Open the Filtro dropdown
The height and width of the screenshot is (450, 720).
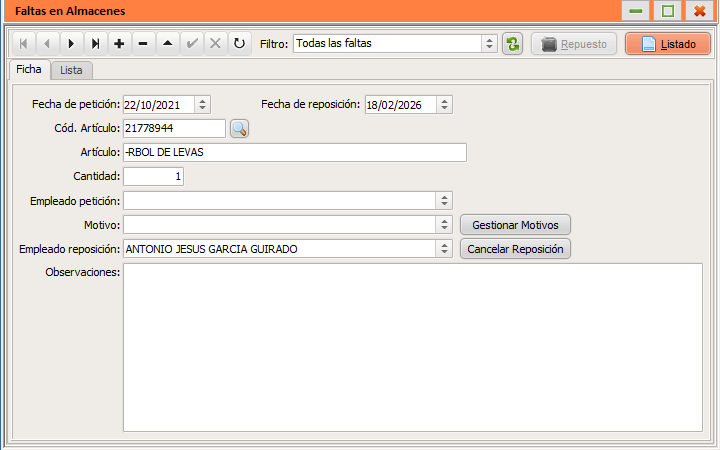pos(489,44)
